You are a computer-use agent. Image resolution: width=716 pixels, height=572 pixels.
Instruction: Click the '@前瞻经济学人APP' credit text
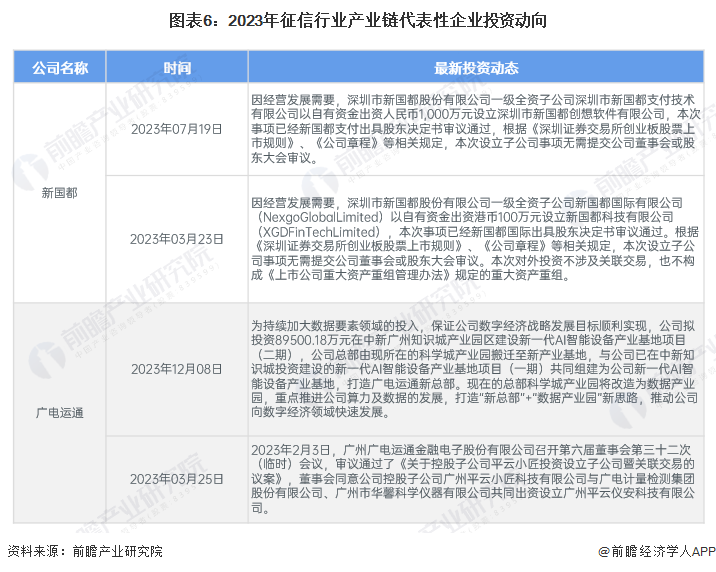657,551
